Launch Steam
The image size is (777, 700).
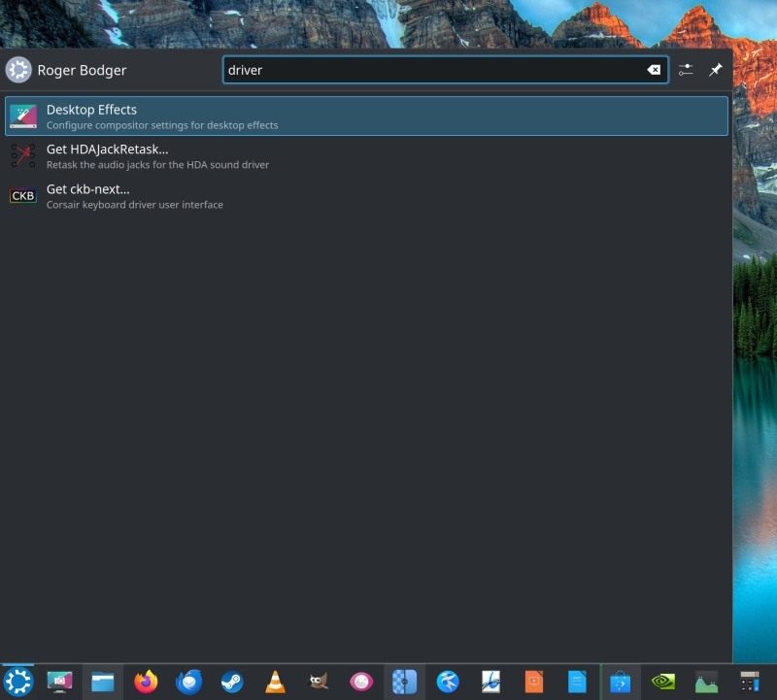(231, 682)
